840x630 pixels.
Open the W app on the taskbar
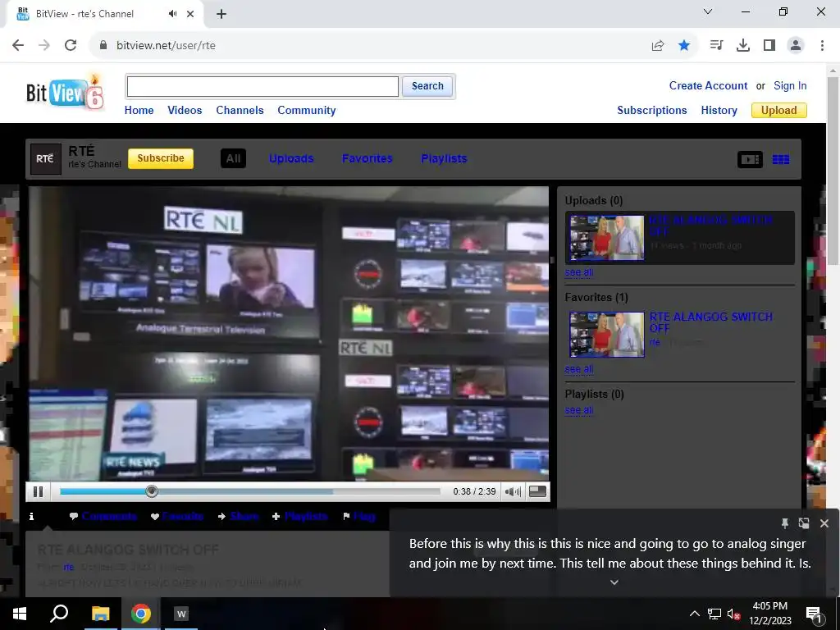pyautogui.click(x=181, y=614)
